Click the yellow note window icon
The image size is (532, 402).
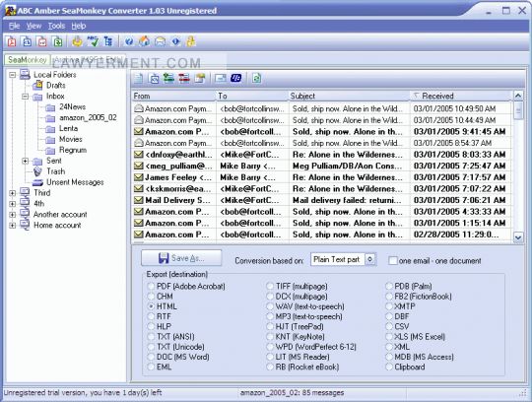(x=200, y=79)
